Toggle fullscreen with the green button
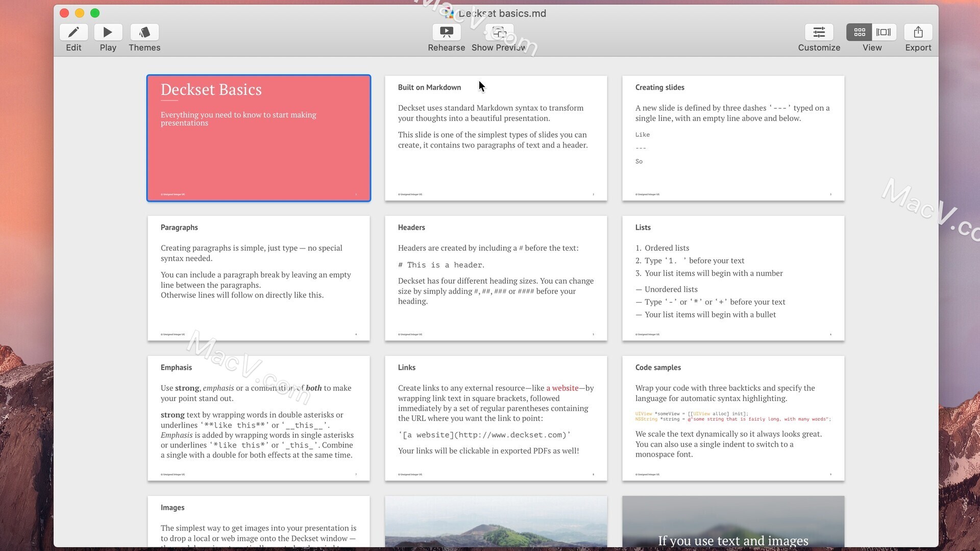This screenshot has height=551, width=980. pos(95,13)
